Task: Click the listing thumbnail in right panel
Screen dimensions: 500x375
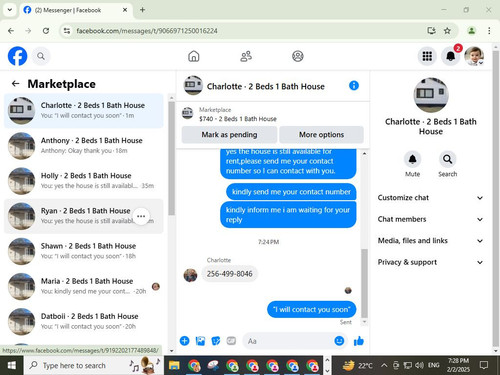Action: [431, 95]
